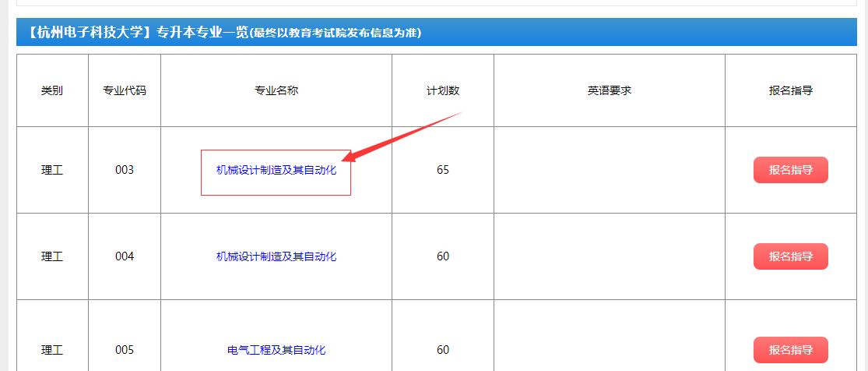Click the 计划数 column header

pyautogui.click(x=443, y=90)
